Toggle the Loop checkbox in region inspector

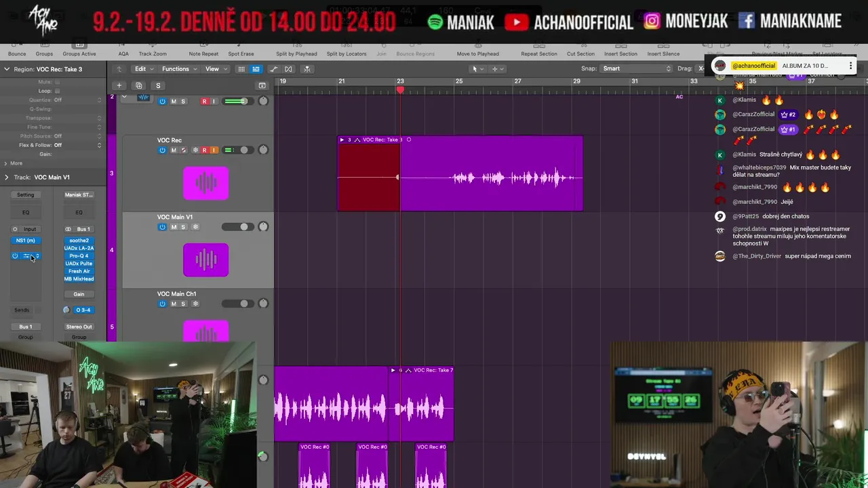click(57, 91)
